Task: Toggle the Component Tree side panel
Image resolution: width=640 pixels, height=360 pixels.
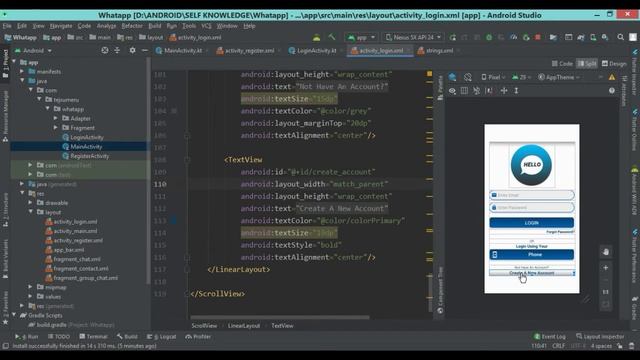Action: (440, 290)
